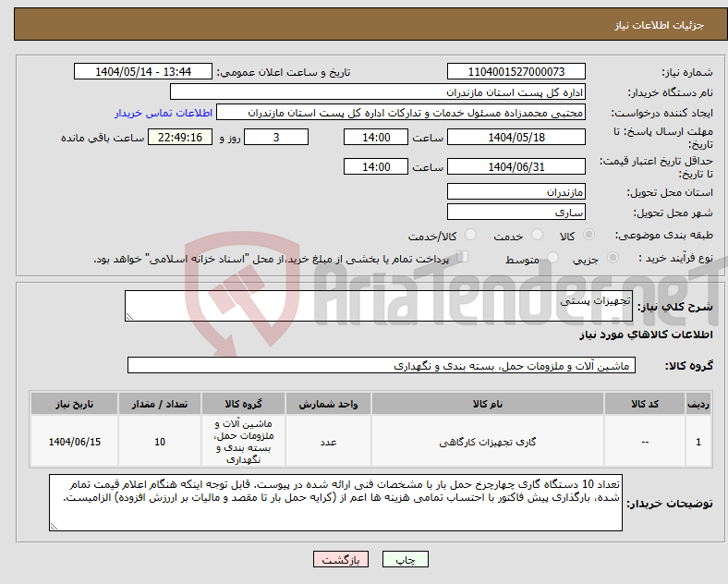728x584 pixels.
Task: Click the delivery province field مازندران
Action: point(516,191)
